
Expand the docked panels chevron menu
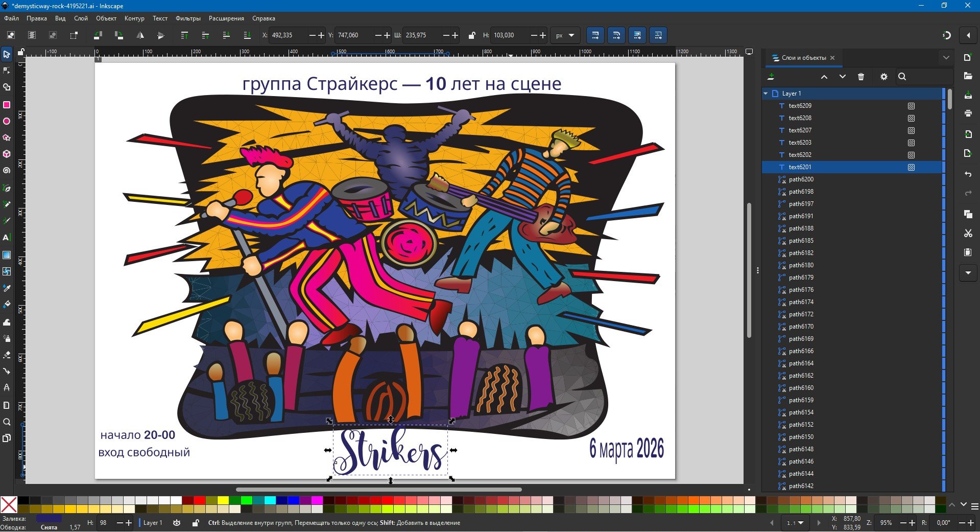(946, 58)
